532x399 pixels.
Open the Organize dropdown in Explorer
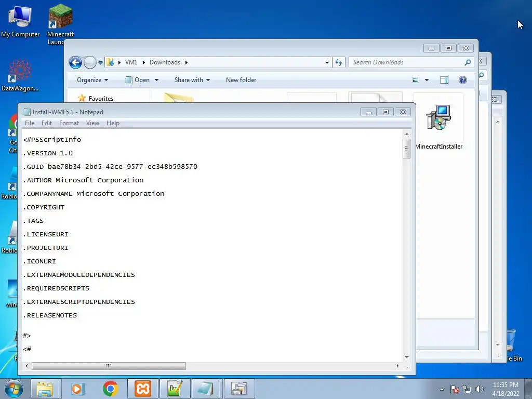[x=92, y=80]
